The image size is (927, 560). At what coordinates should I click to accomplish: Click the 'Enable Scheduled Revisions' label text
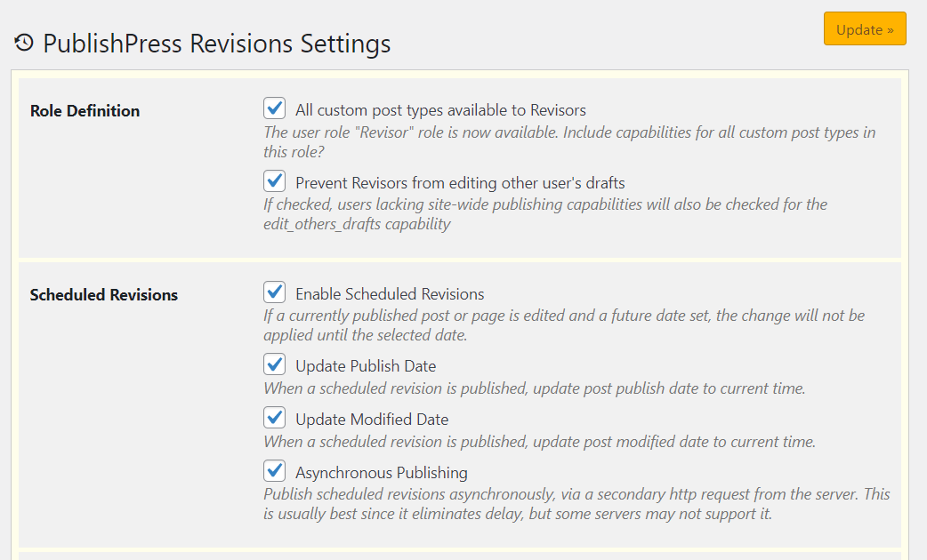click(390, 294)
